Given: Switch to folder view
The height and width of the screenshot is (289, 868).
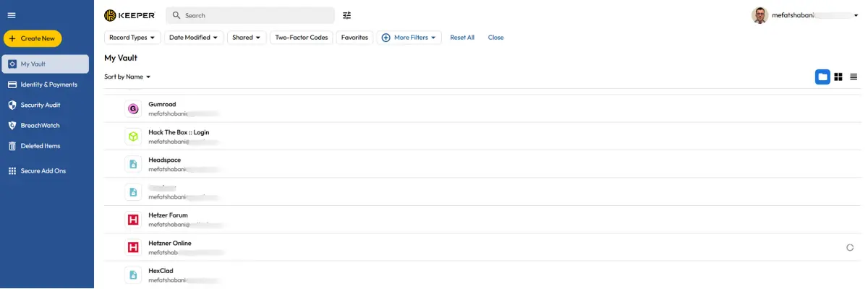Looking at the screenshot, I should 822,77.
